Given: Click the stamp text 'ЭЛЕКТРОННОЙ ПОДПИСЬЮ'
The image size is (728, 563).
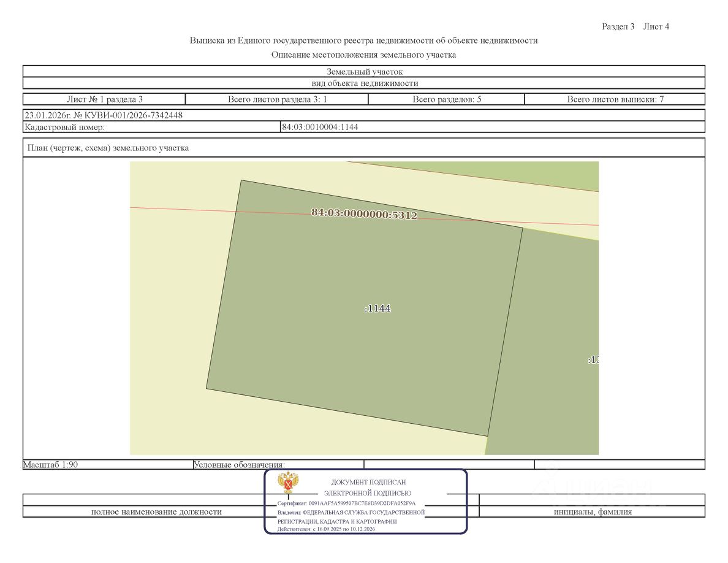Looking at the screenshot, I should (368, 493).
